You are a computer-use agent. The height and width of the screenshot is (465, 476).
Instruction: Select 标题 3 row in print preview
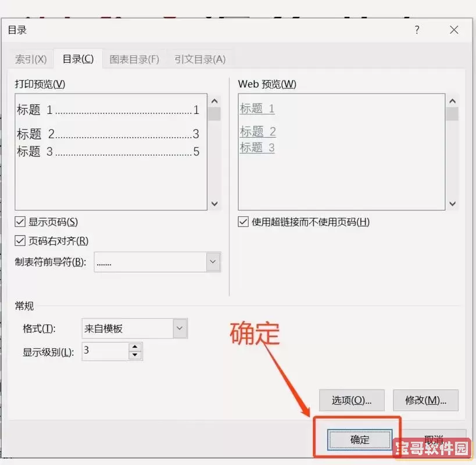pyautogui.click(x=108, y=151)
